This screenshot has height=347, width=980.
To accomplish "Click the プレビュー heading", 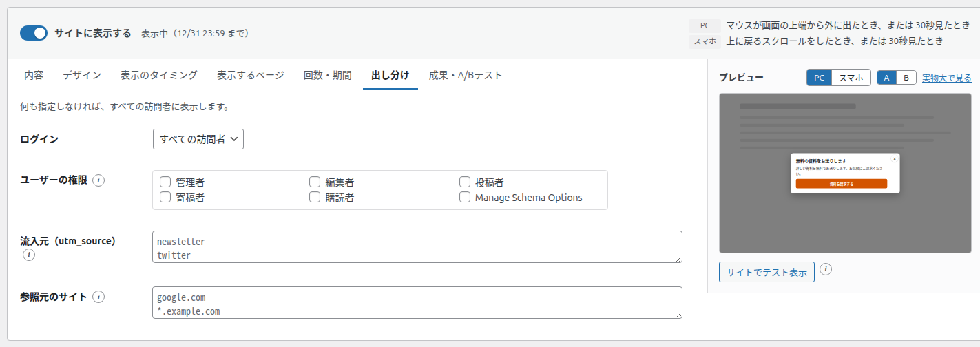I will click(741, 78).
